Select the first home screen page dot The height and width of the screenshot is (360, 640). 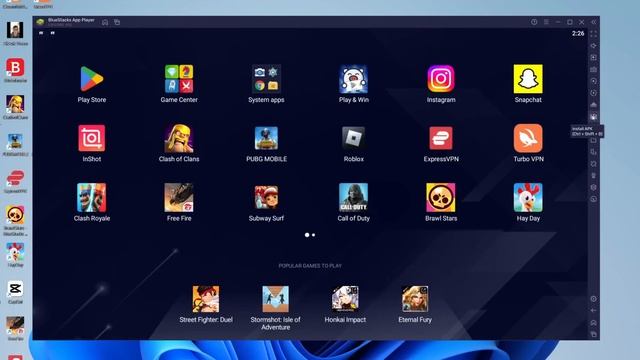click(x=307, y=235)
